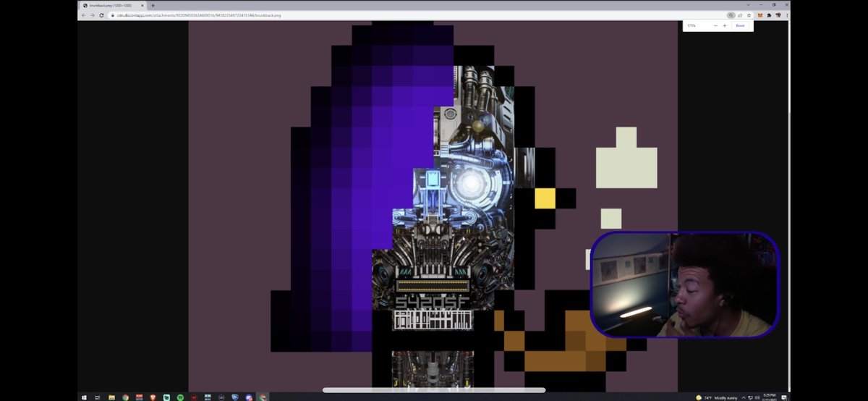Open the tab search chevron
Screen dimensions: 868x401
(749, 4)
